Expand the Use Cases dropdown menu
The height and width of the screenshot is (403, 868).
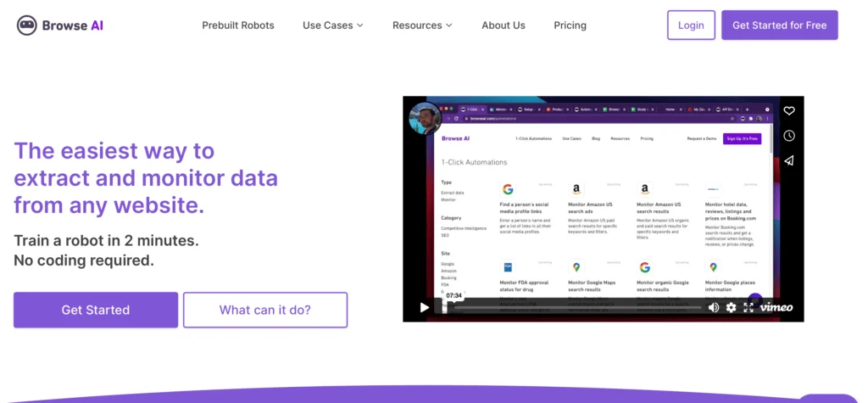tap(332, 25)
